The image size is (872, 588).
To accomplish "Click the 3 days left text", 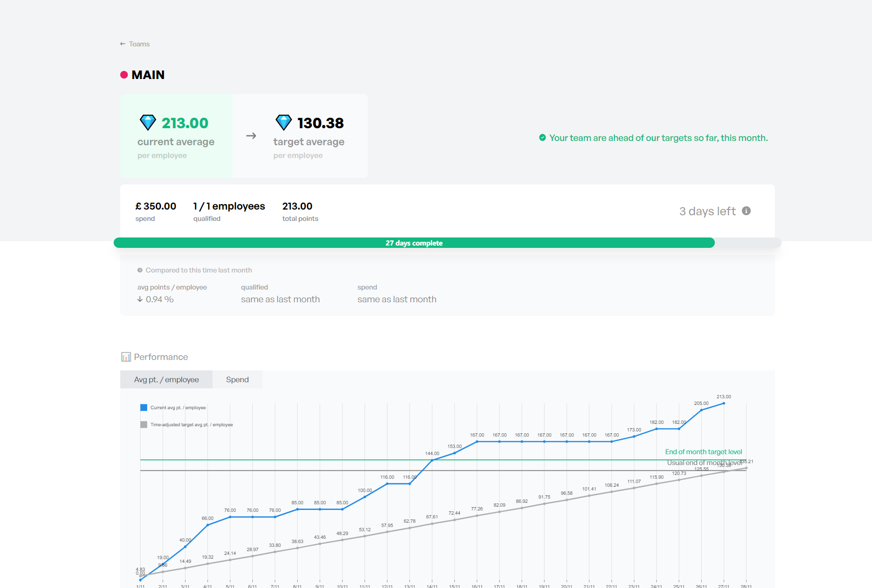I will [707, 211].
